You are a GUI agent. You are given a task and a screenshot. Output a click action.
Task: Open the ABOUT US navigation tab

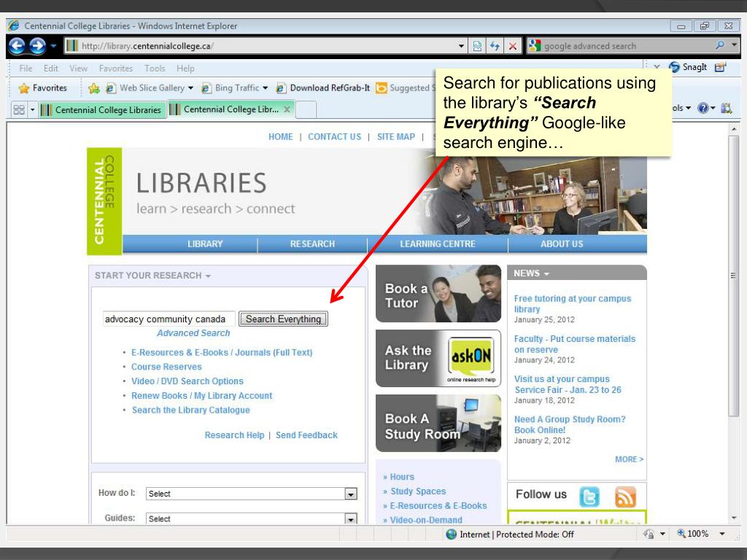click(562, 244)
